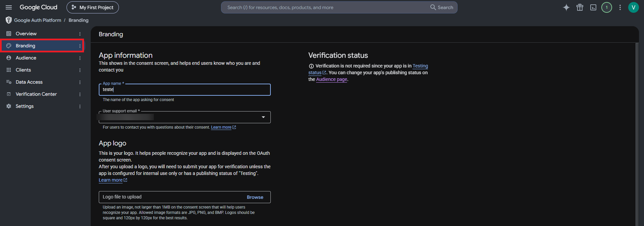The height and width of the screenshot is (226, 644).
Task: Open three-dot menu next to Branding
Action: coord(80,46)
